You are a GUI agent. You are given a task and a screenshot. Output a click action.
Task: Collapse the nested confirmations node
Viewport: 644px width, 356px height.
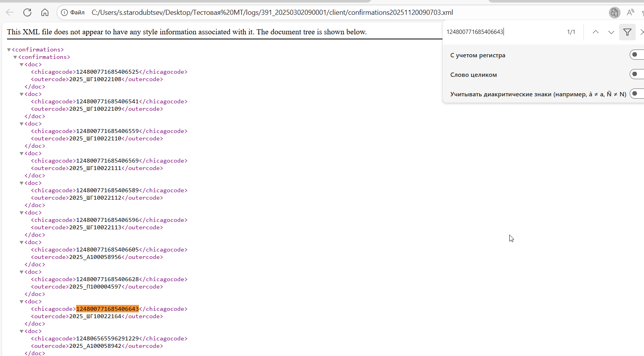pos(15,57)
